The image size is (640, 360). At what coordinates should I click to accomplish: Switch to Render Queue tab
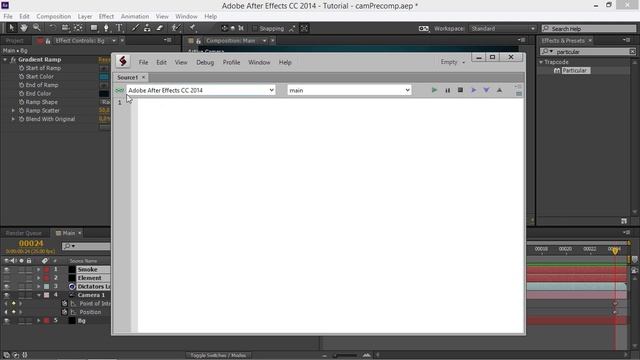coord(24,233)
